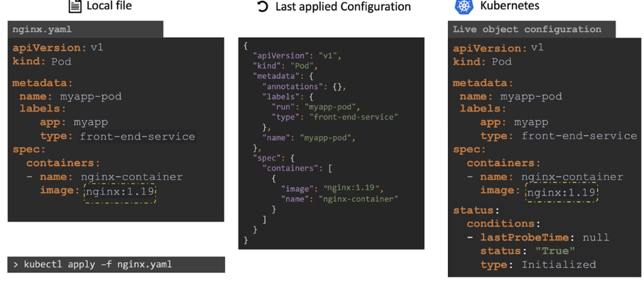Click '"annotations": {}' in the JSON
The image size is (644, 283).
[x=305, y=87]
